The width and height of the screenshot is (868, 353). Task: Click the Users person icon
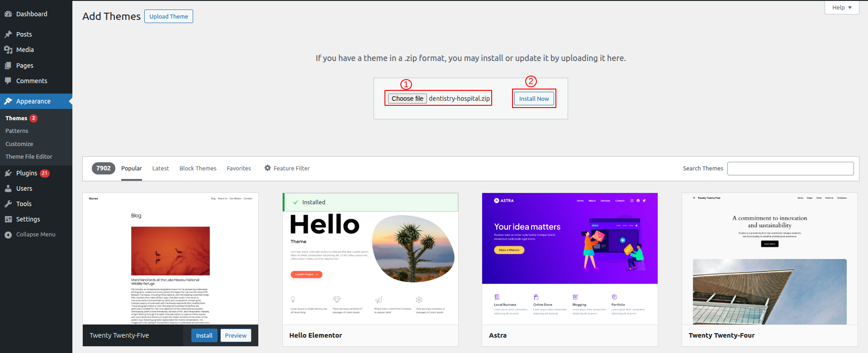pos(8,188)
